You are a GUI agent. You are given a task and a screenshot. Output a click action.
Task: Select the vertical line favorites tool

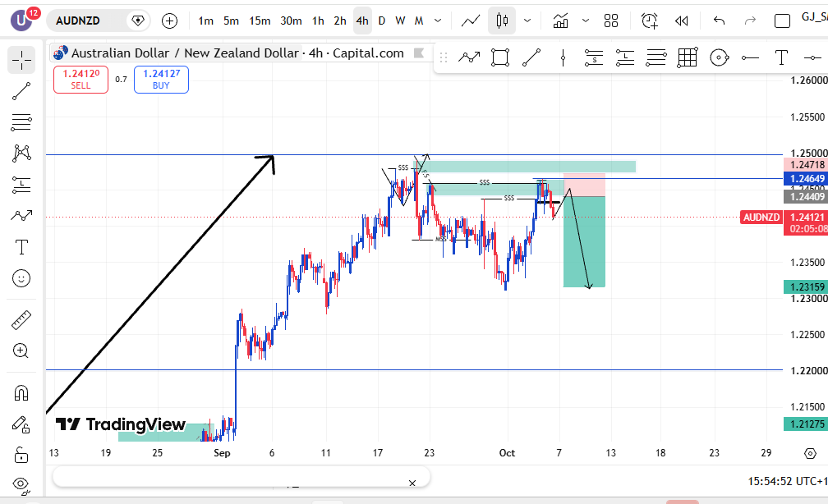coord(563,57)
